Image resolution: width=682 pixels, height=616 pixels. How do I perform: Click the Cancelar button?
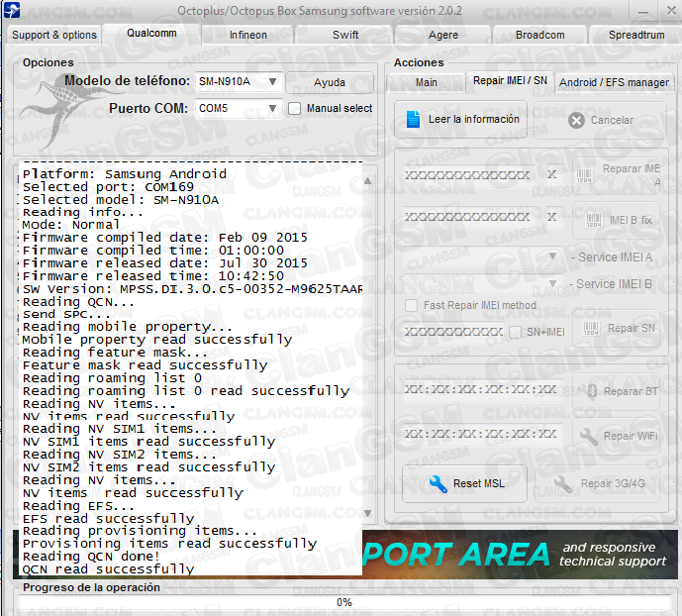[x=600, y=120]
